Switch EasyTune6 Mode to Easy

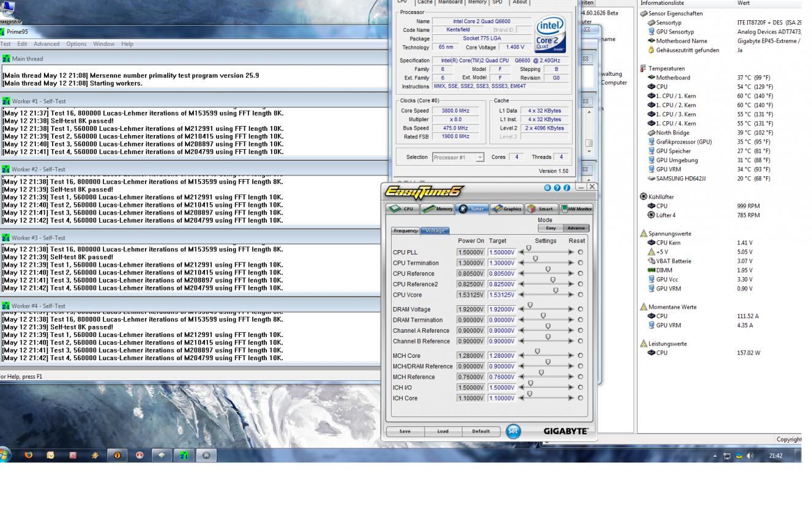[x=551, y=228]
